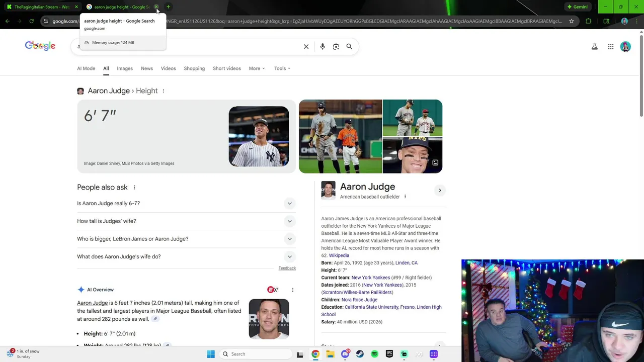This screenshot has height=362, width=644.
Task: Open the Chrome extensions puzzle icon
Action: point(589,21)
